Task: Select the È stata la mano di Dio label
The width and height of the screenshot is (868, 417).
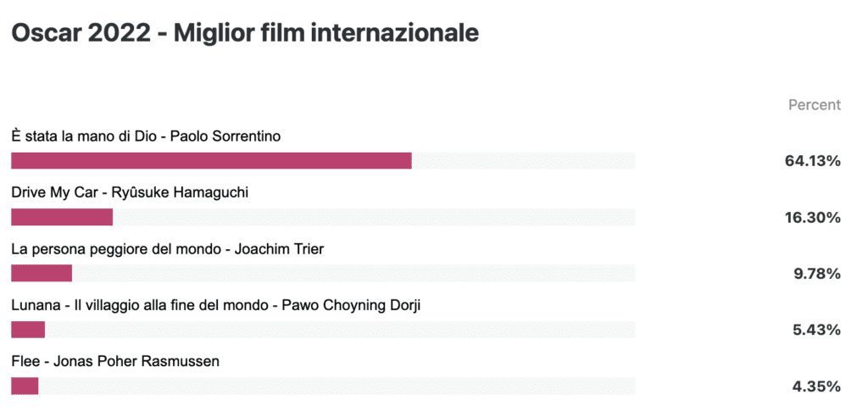Action: [x=146, y=136]
